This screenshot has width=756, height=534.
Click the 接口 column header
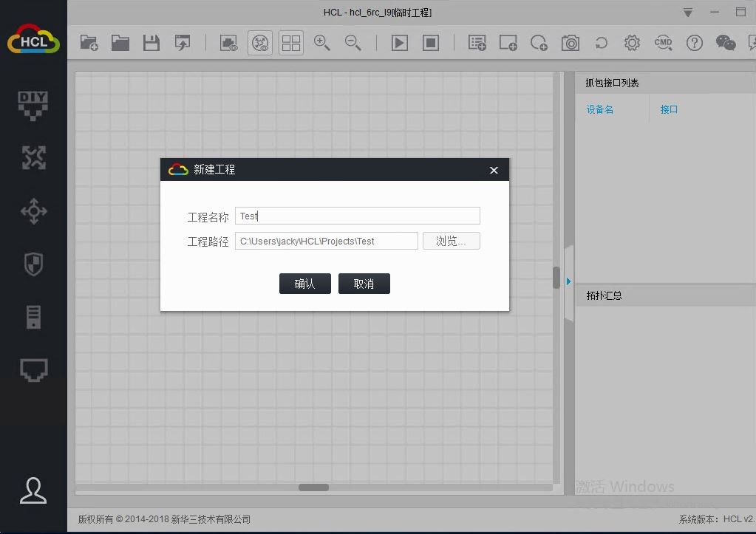pos(669,109)
